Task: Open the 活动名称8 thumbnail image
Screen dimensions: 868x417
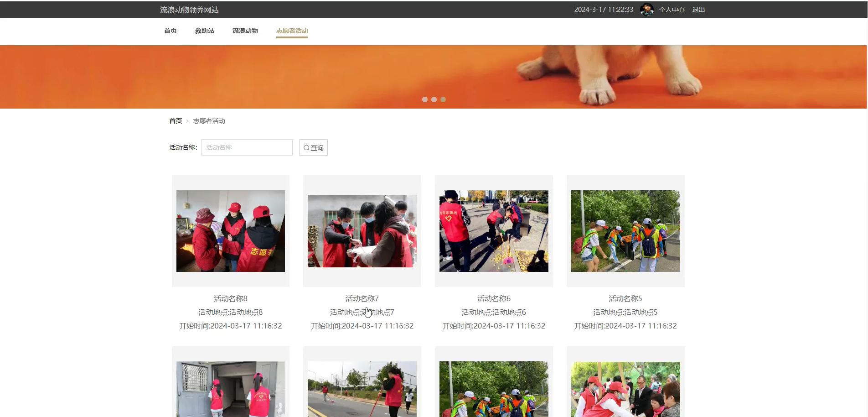Action: pyautogui.click(x=231, y=231)
